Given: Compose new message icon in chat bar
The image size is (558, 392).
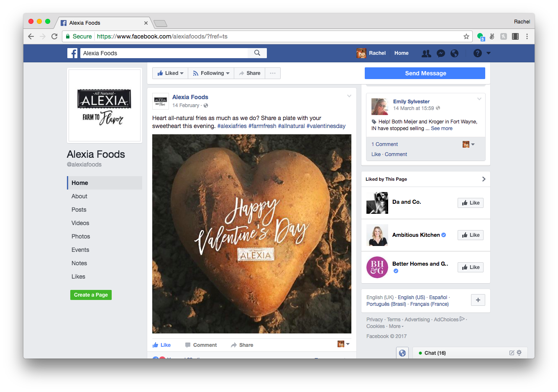Looking at the screenshot, I should (512, 353).
